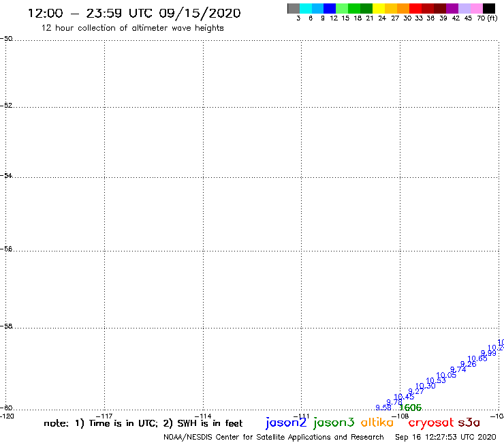Pick the pink swatch before label 70
The height and width of the screenshot is (443, 504).
click(477, 8)
